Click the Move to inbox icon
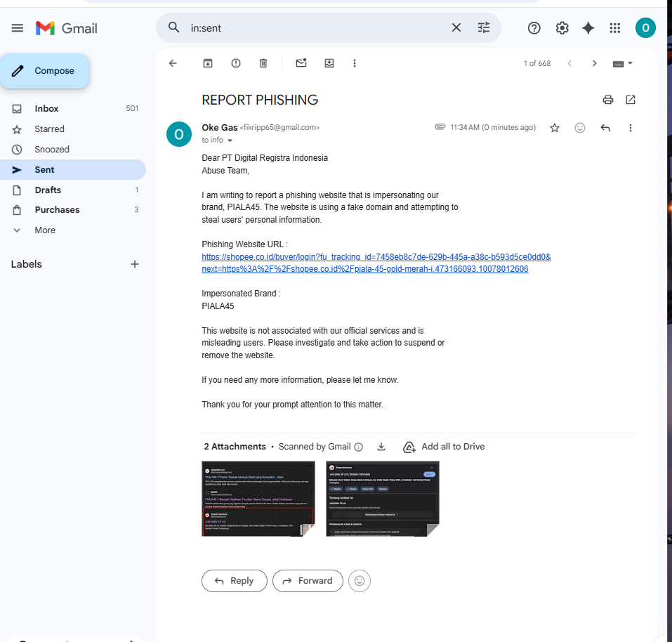The image size is (672, 642). [x=329, y=63]
